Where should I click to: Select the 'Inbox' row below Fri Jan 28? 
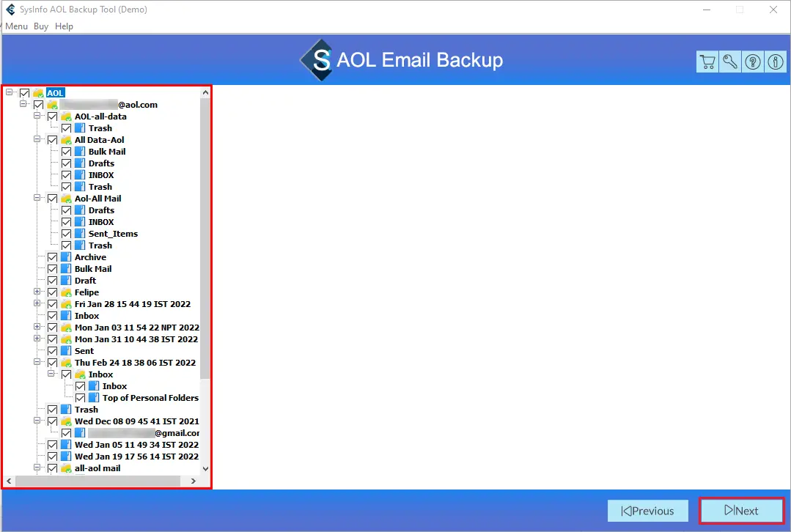click(87, 316)
